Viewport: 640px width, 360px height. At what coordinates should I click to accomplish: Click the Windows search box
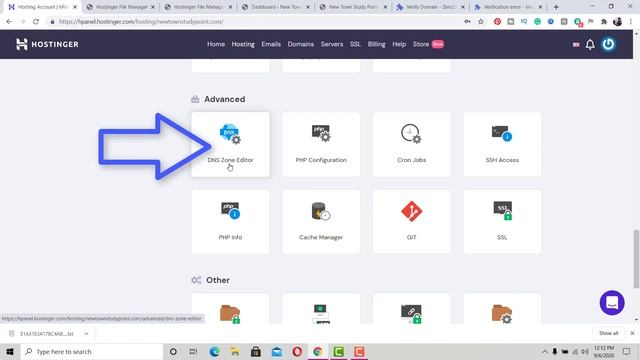(x=92, y=351)
